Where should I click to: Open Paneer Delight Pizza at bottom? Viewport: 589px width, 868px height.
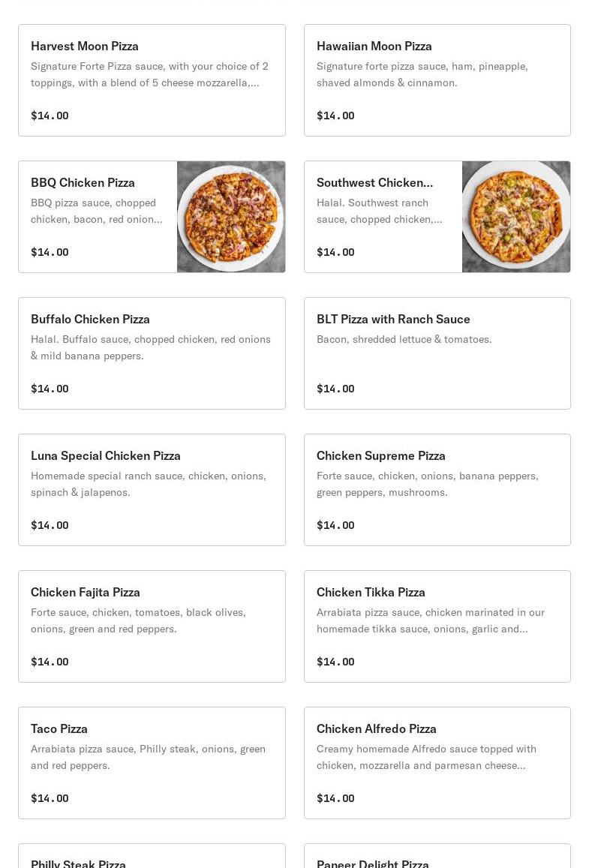click(437, 856)
